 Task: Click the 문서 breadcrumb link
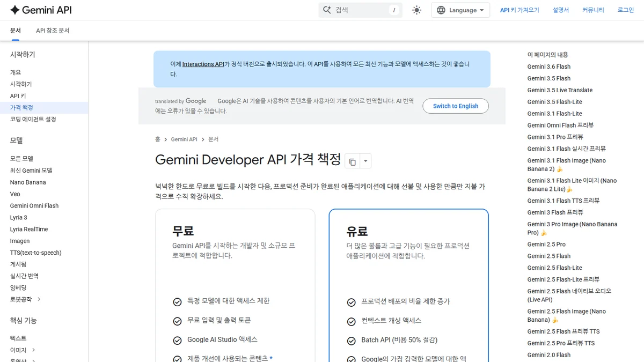[x=213, y=139]
